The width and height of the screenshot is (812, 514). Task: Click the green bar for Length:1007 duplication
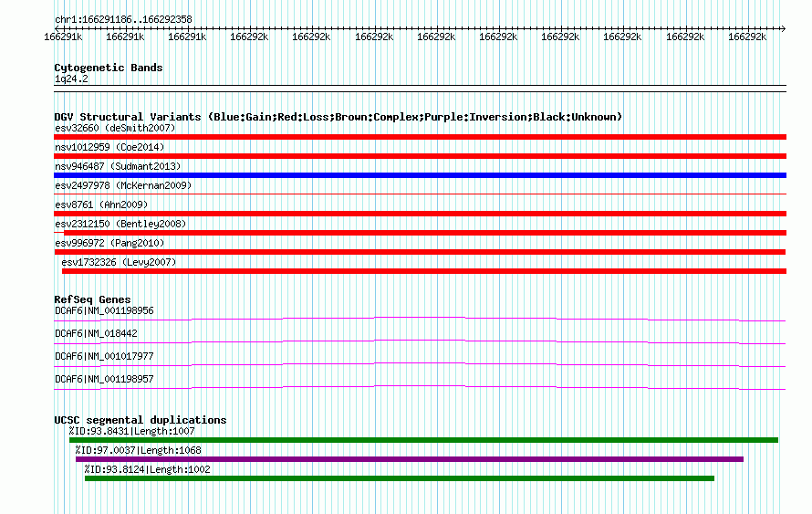(x=423, y=440)
